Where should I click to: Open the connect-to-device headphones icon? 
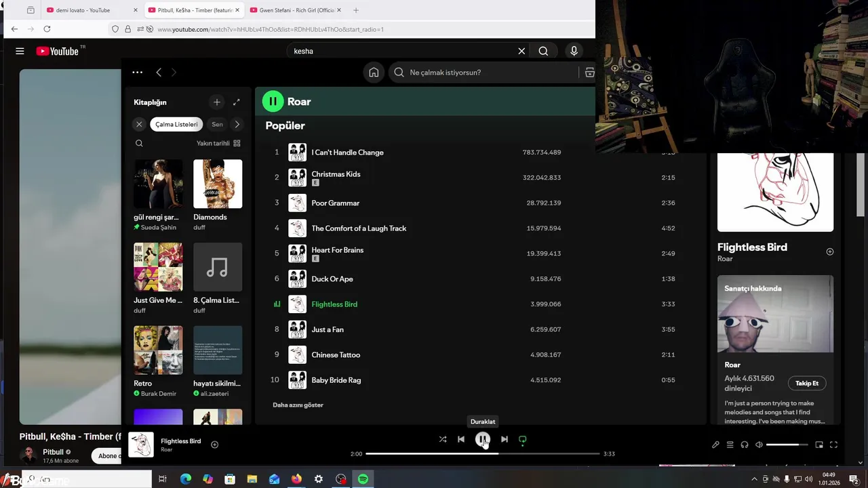click(745, 445)
